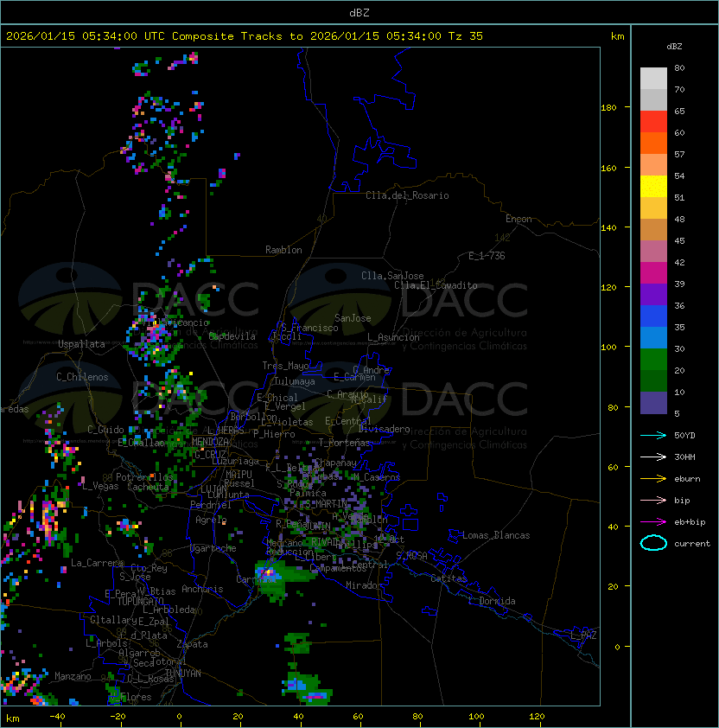Viewport: 719px width, 728px height.
Task: Click the L_PAZ label near right edge
Action: point(583,635)
